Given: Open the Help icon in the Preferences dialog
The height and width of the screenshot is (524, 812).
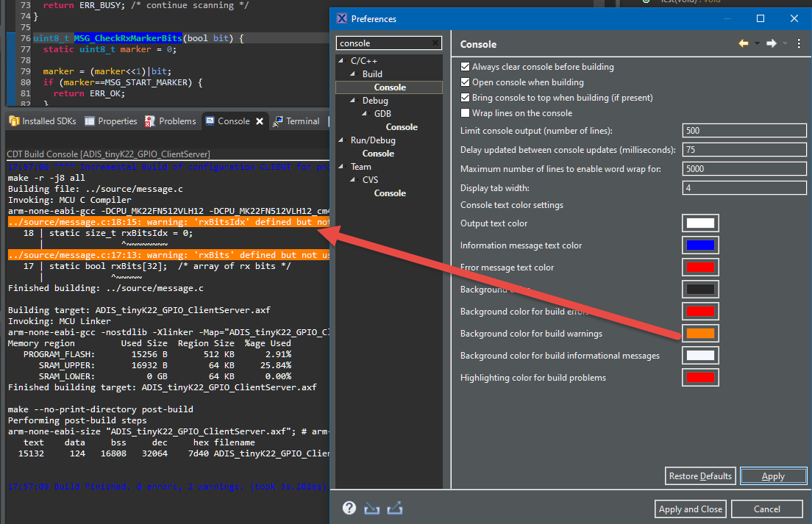Looking at the screenshot, I should coord(349,508).
